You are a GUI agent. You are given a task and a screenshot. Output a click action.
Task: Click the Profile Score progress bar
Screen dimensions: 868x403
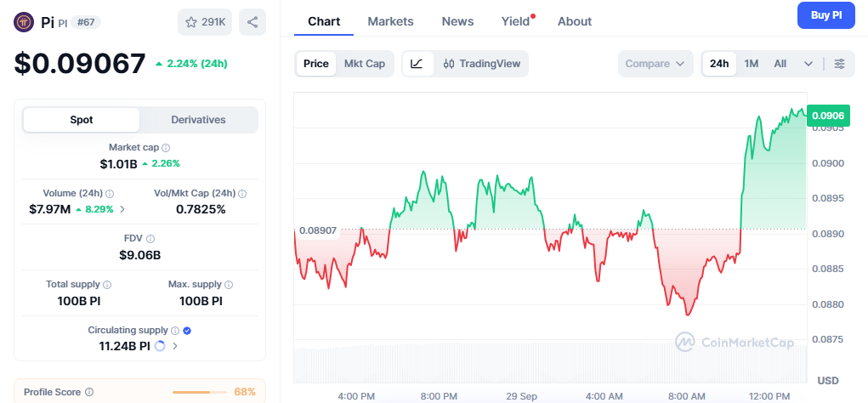(x=199, y=392)
